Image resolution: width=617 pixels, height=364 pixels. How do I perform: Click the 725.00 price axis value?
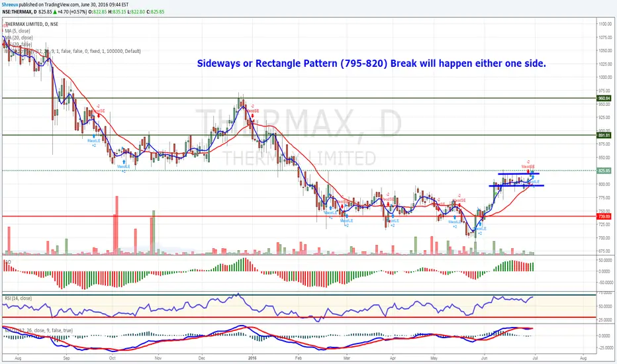point(605,224)
